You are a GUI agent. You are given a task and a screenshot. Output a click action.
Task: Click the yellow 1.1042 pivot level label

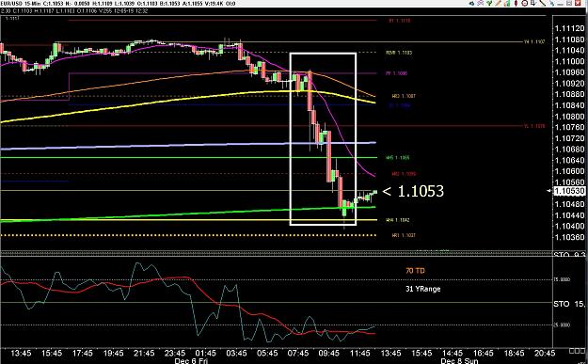[x=398, y=220]
